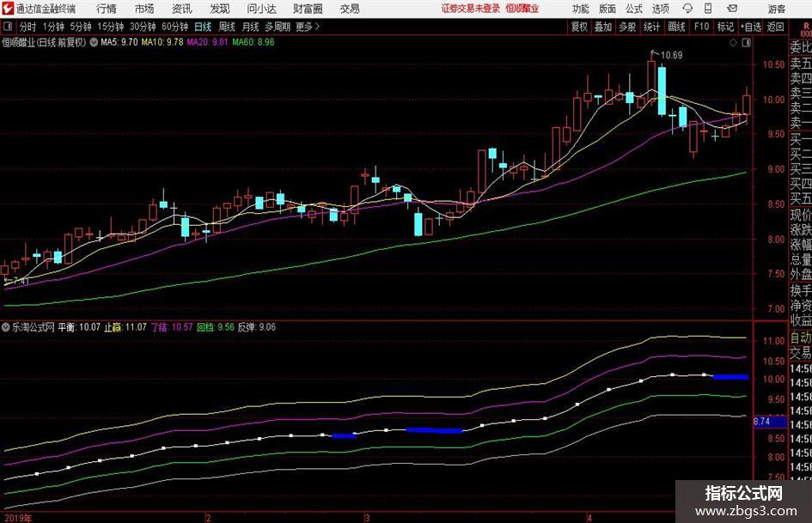Screen dimensions: 812x523
Task: Add stock via +自选 button
Action: click(x=751, y=27)
